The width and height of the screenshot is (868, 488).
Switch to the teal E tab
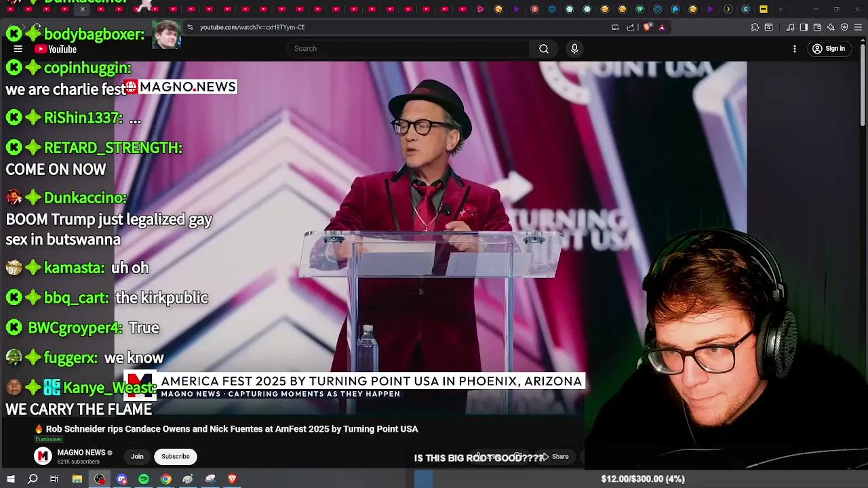coord(746,9)
